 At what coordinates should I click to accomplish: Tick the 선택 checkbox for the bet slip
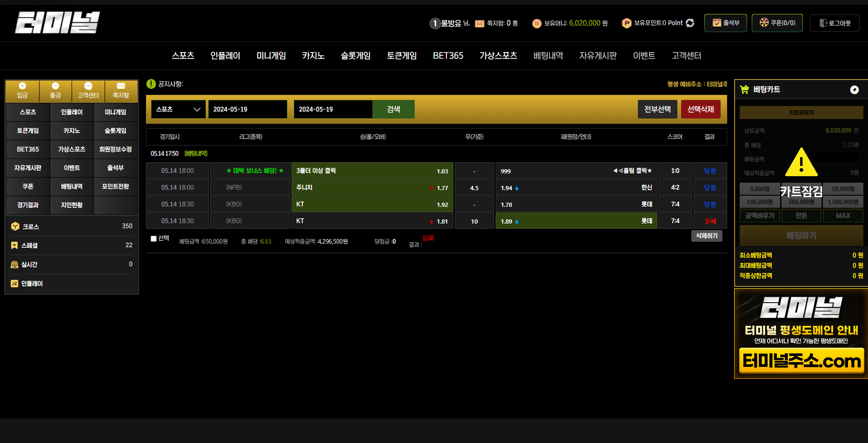(153, 238)
